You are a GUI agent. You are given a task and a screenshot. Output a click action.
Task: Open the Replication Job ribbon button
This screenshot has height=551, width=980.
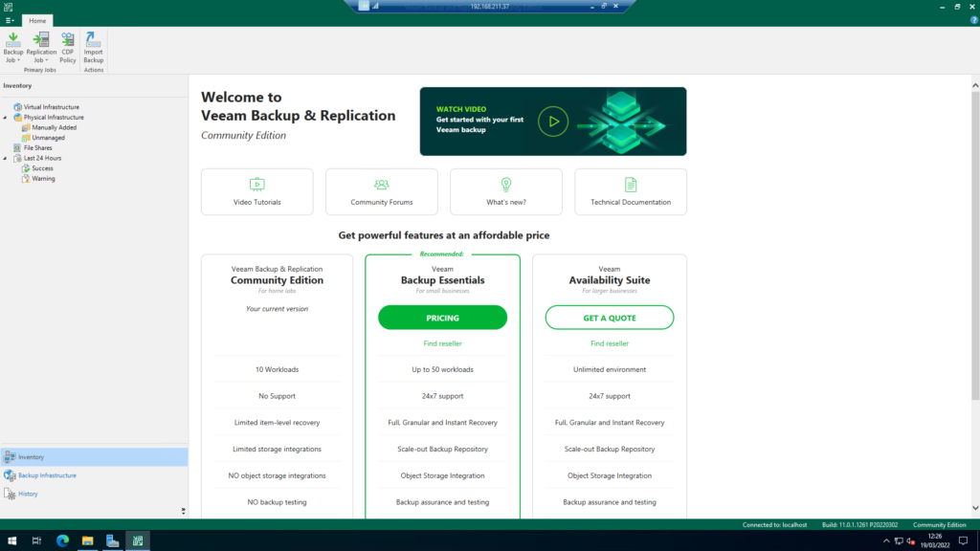click(x=41, y=48)
